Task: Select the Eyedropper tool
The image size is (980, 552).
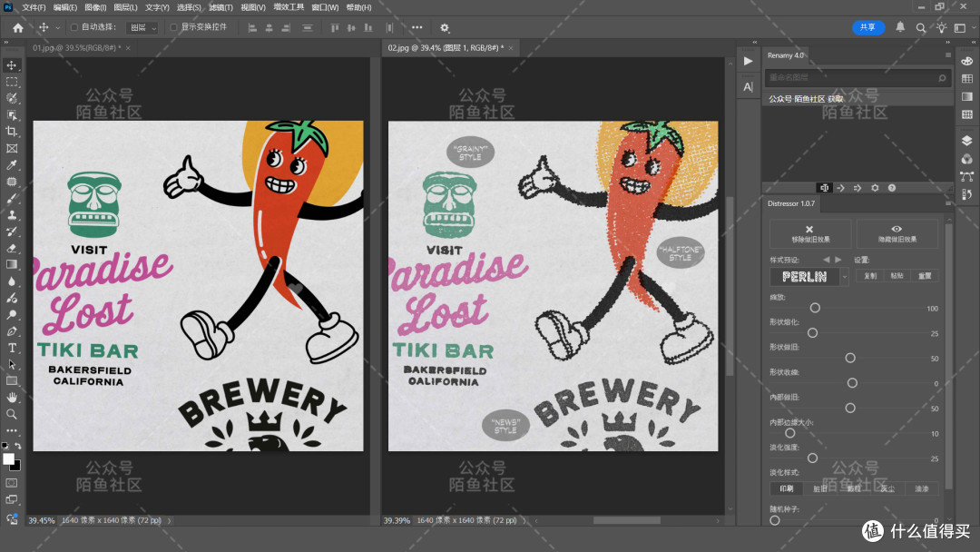Action: [12, 165]
